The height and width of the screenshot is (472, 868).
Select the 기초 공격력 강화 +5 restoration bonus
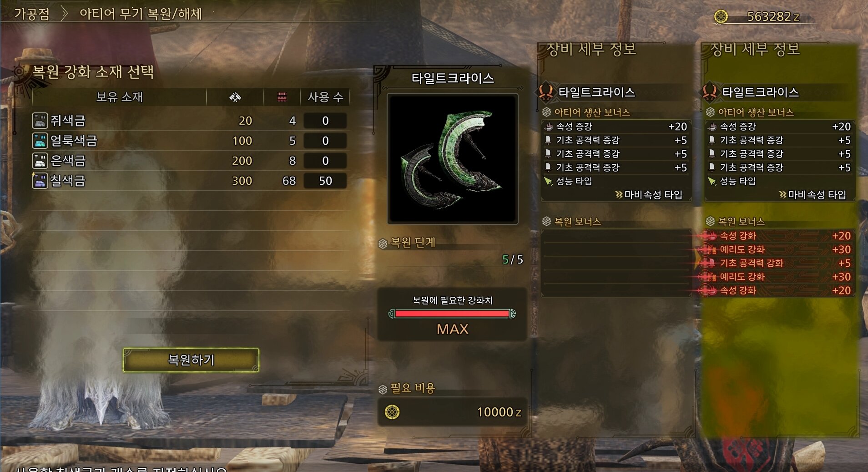click(780, 263)
